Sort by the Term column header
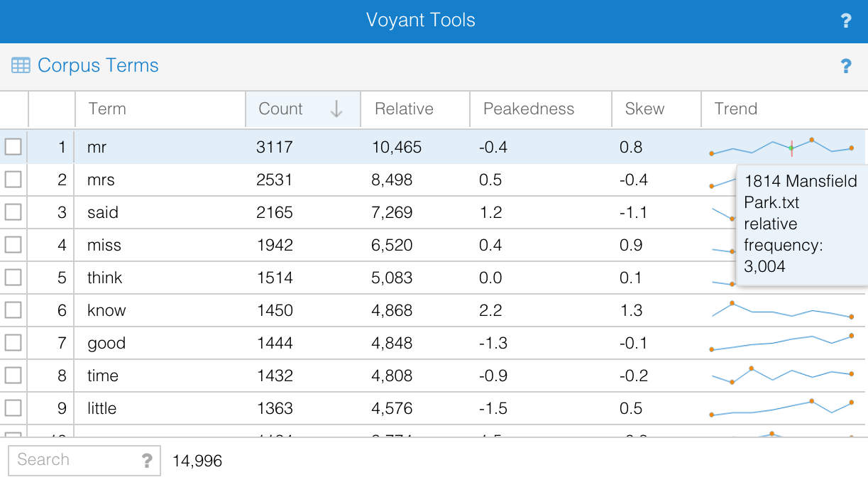This screenshot has width=868, height=482. [x=107, y=109]
